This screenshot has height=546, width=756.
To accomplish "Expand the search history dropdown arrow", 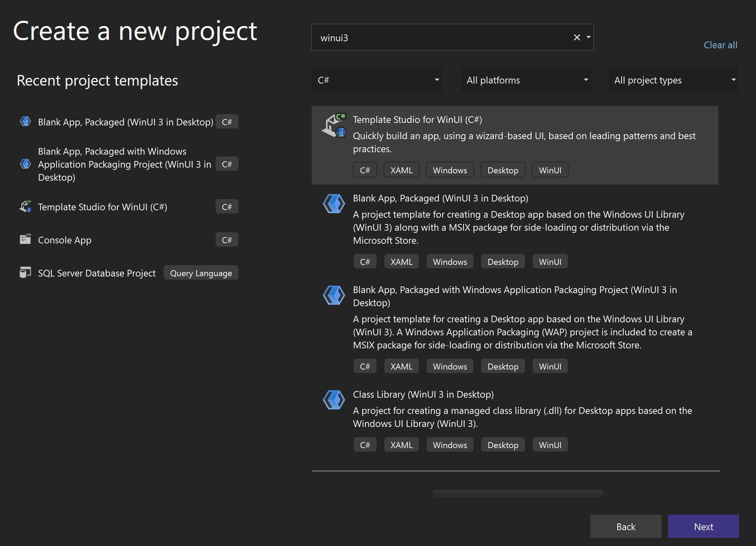I will pos(588,37).
